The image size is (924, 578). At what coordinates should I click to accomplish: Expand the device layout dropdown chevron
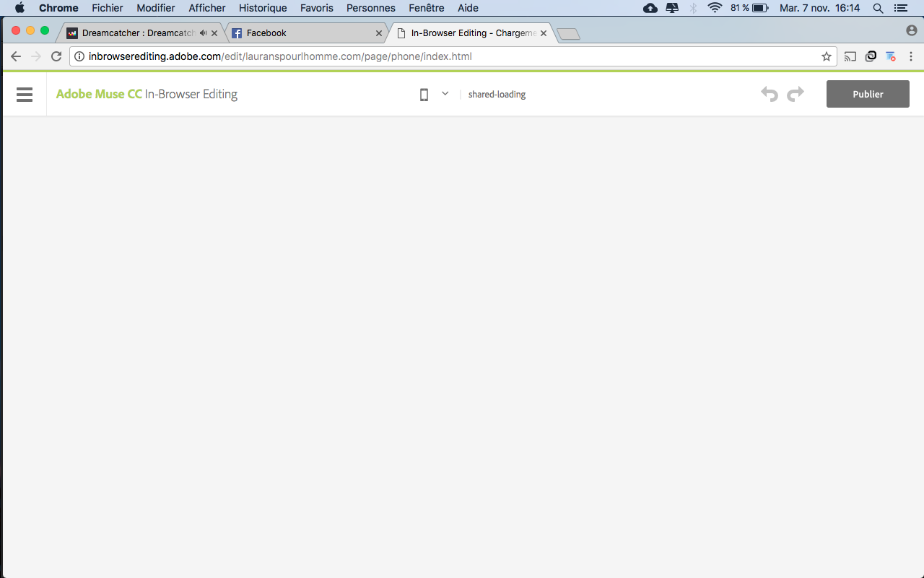click(x=445, y=94)
